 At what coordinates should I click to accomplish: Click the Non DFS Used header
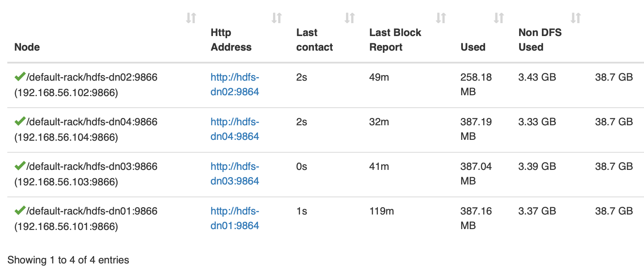pyautogui.click(x=540, y=40)
